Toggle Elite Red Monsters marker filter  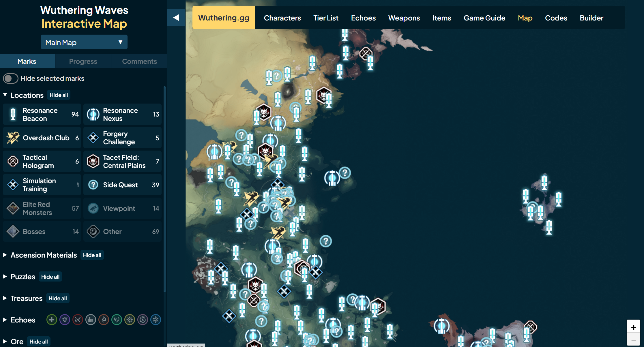click(42, 209)
